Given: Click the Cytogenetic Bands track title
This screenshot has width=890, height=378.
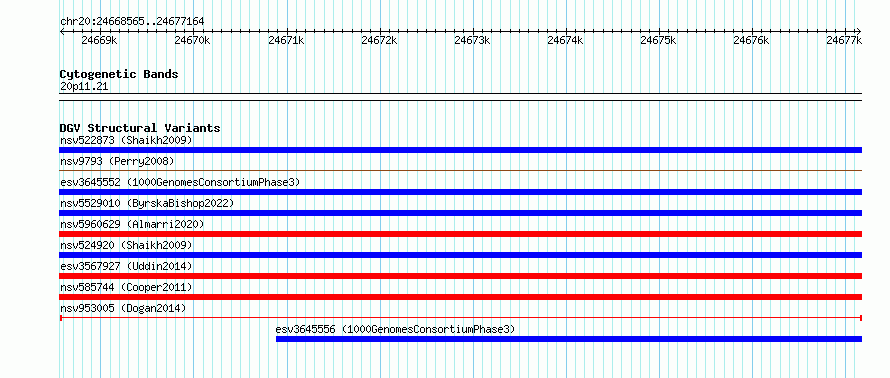Looking at the screenshot, I should coord(119,74).
